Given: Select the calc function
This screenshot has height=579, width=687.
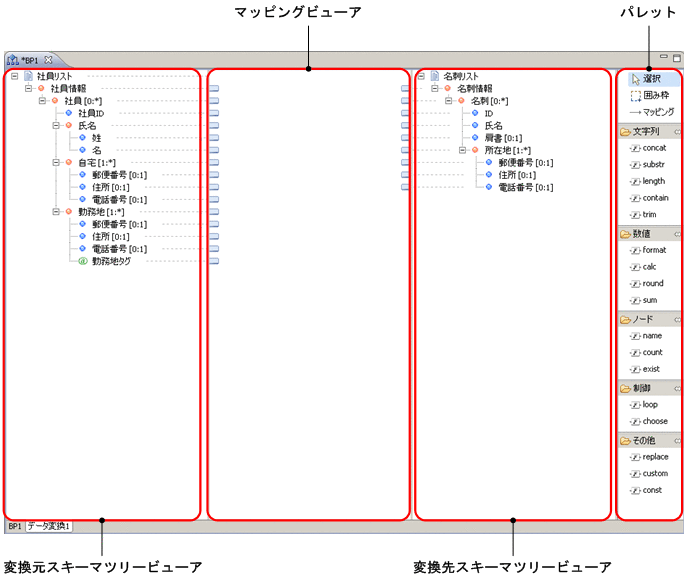Looking at the screenshot, I should [643, 267].
